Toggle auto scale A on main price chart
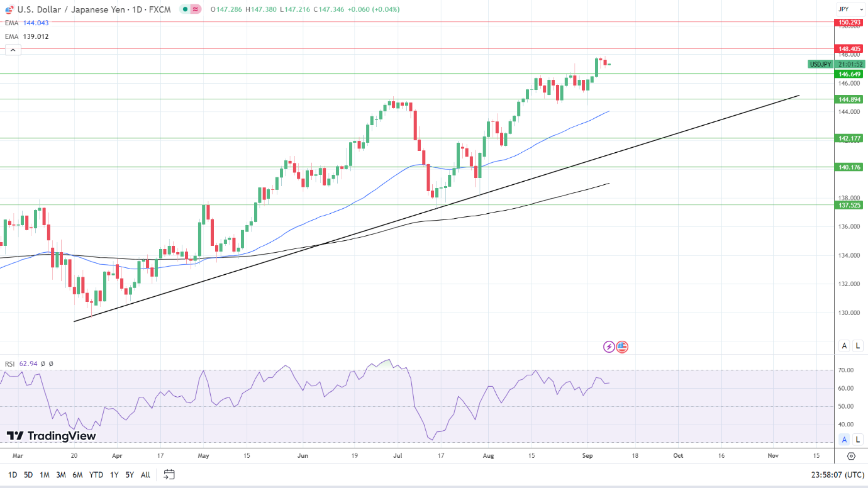 point(844,345)
